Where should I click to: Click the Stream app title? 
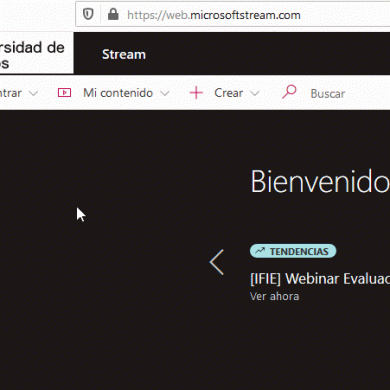124,54
